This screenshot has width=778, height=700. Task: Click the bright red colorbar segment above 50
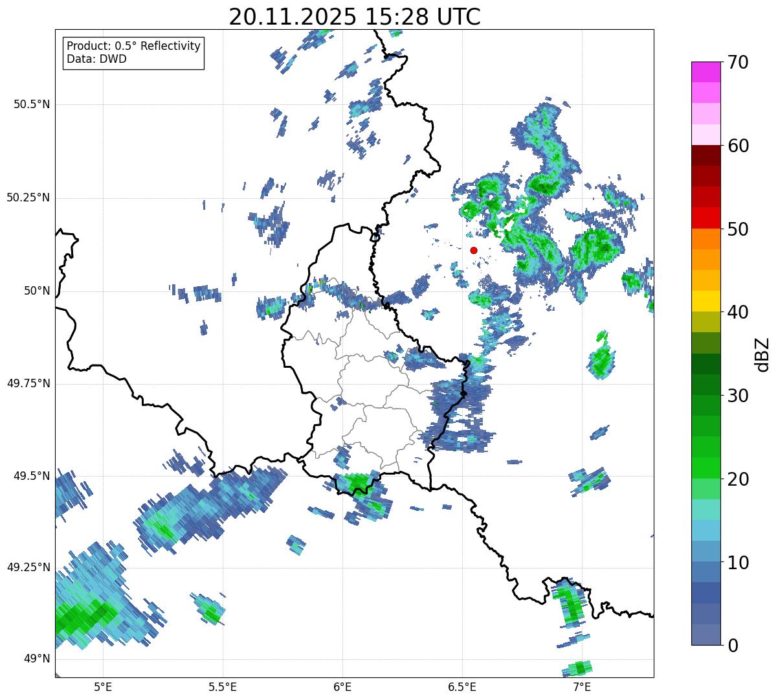[x=706, y=218]
